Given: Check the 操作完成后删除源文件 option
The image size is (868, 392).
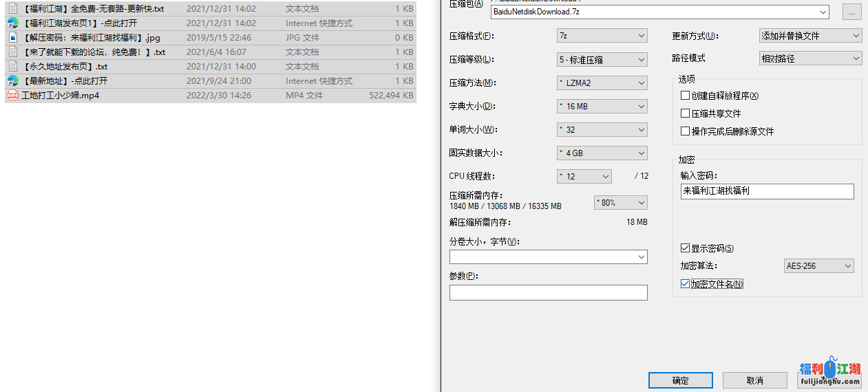Looking at the screenshot, I should [685, 131].
